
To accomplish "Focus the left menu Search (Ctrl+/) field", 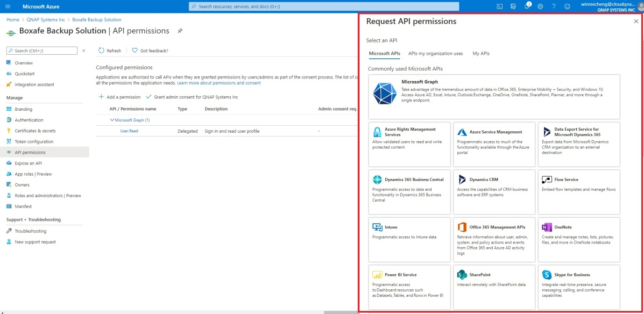I will (x=42, y=50).
